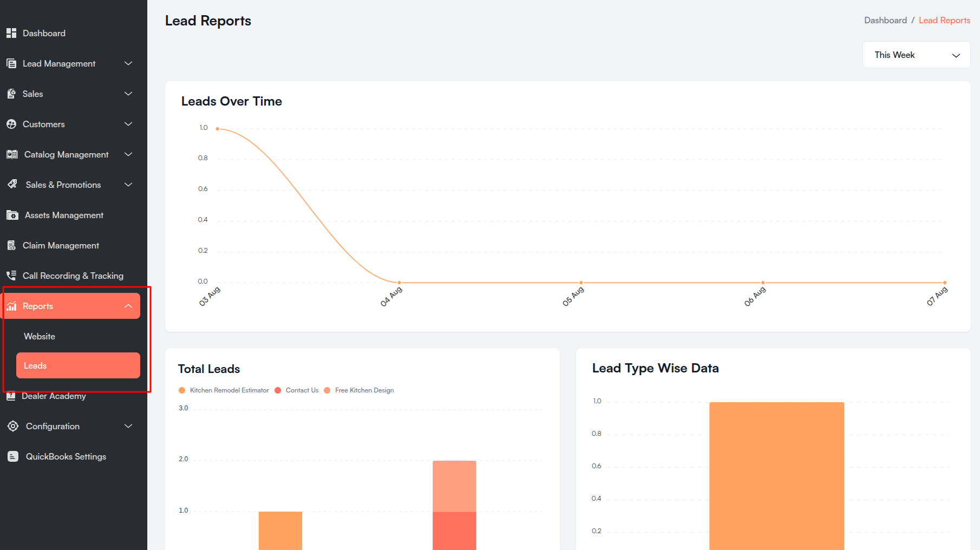Image resolution: width=980 pixels, height=550 pixels.
Task: Expand the Sales menu chevron
Action: coord(128,94)
